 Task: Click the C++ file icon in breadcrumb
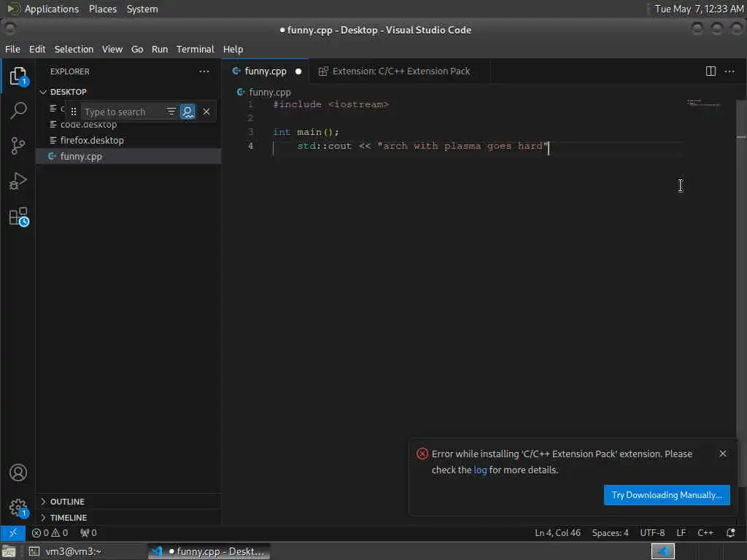click(241, 92)
